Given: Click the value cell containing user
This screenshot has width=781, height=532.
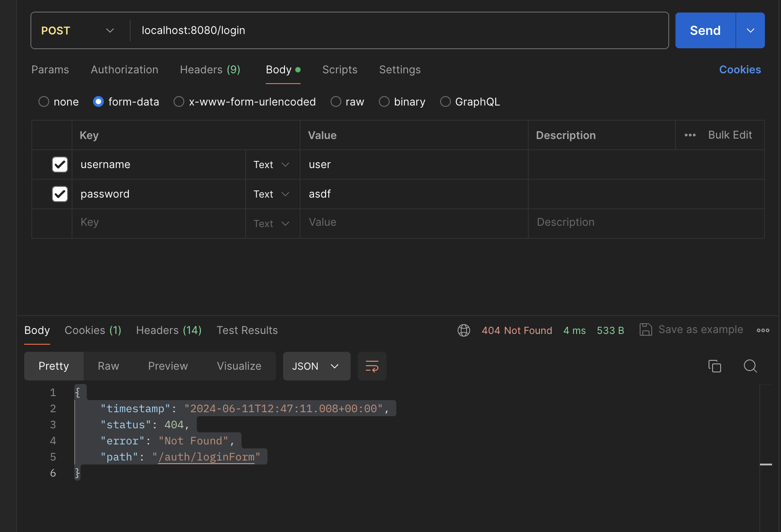Looking at the screenshot, I should tap(414, 165).
